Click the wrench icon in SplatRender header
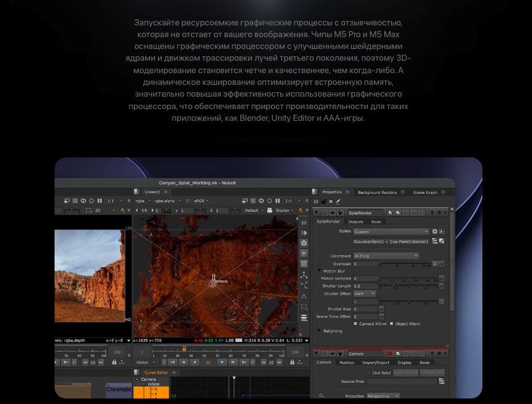This screenshot has width=532, height=404. 340,213
